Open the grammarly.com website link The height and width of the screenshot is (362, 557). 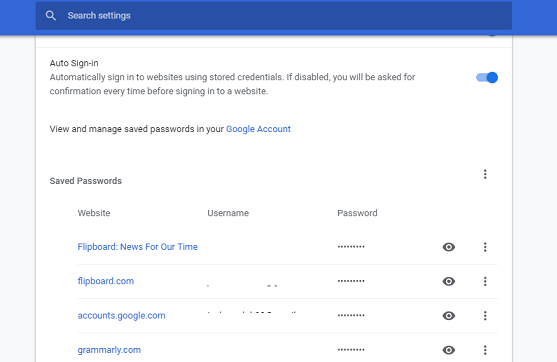tap(109, 350)
